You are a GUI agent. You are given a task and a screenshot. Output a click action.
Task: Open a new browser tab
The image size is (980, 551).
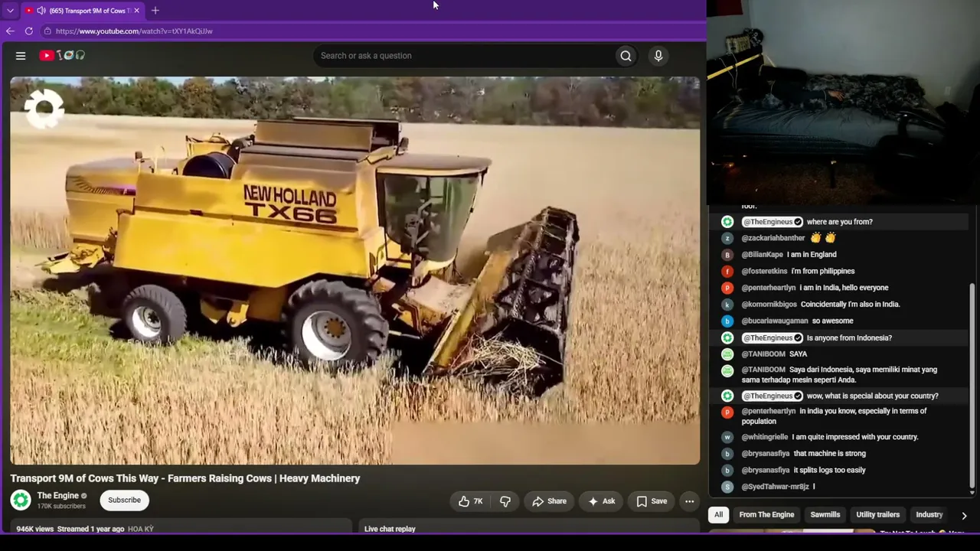point(155,11)
